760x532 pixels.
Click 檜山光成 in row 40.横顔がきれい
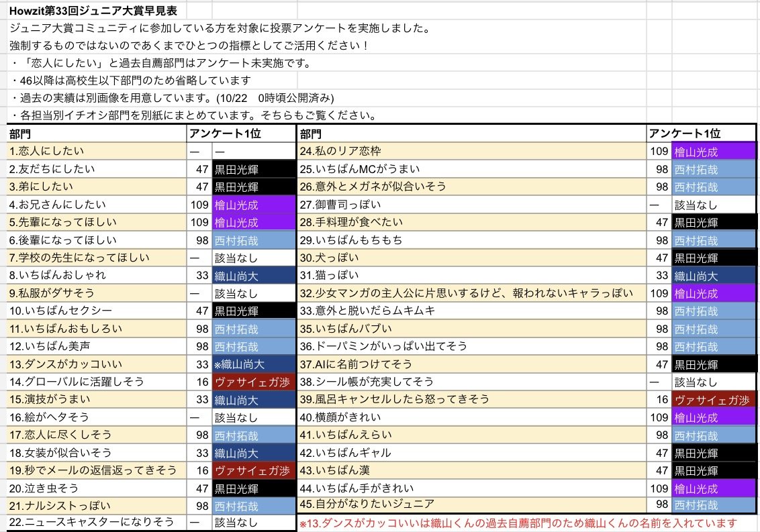[714, 417]
